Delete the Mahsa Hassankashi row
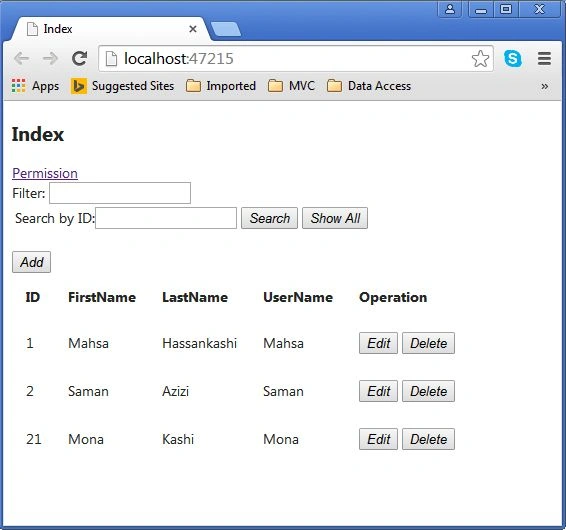This screenshot has height=530, width=566. (x=428, y=343)
